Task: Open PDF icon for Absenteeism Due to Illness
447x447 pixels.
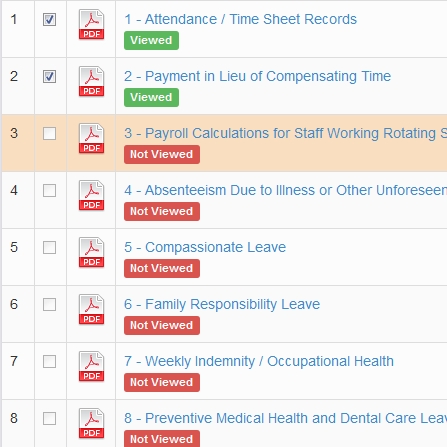Action: coord(91,196)
